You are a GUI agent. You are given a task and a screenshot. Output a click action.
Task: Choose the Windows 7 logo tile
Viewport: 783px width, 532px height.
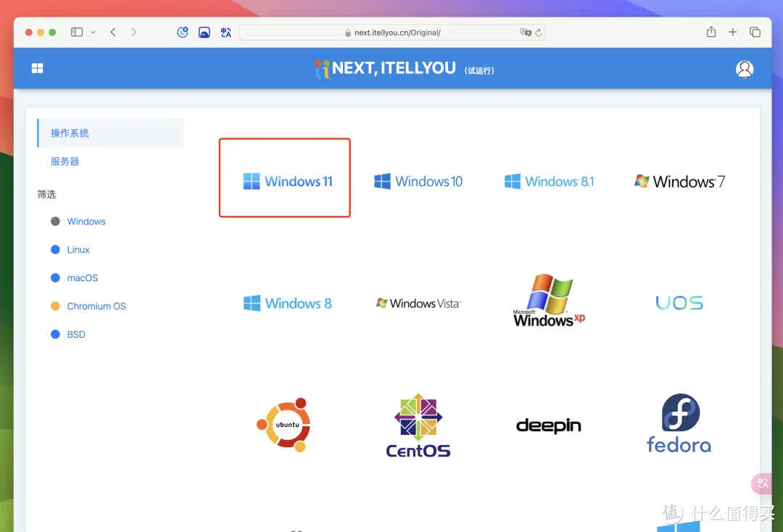tap(679, 181)
